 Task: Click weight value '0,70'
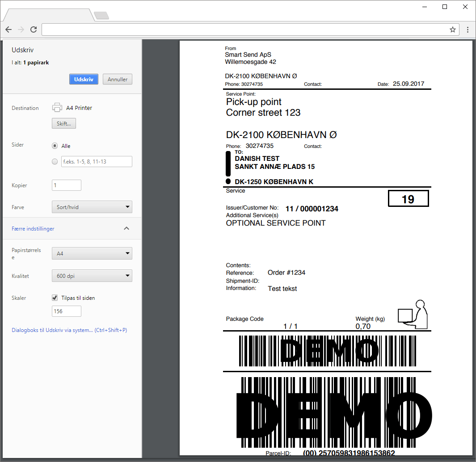tap(363, 326)
